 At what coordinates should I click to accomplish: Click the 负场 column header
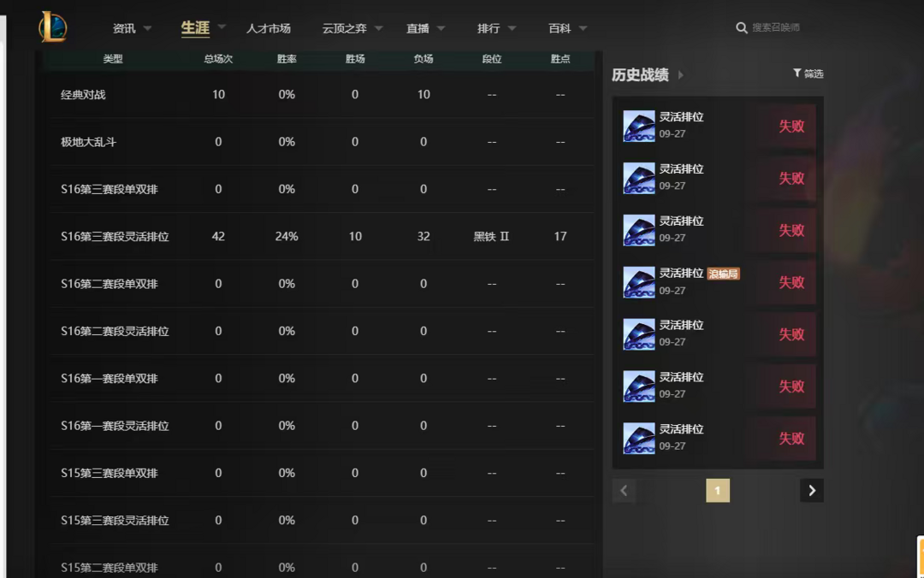pyautogui.click(x=423, y=59)
